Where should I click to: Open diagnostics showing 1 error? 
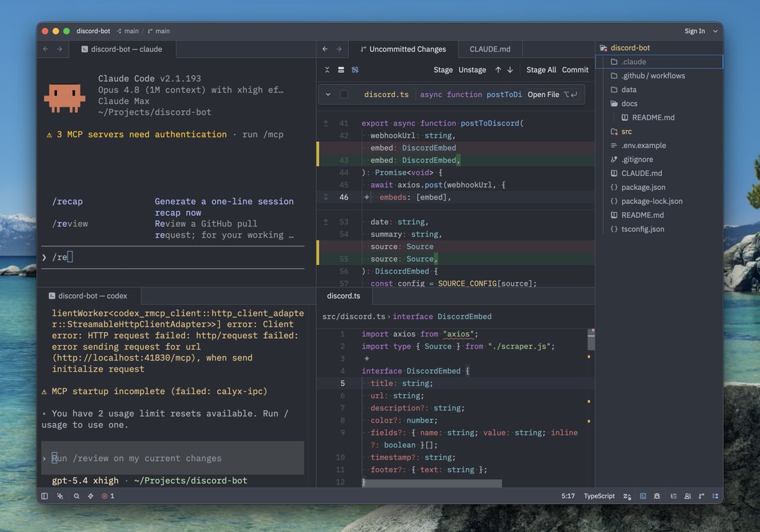point(108,496)
